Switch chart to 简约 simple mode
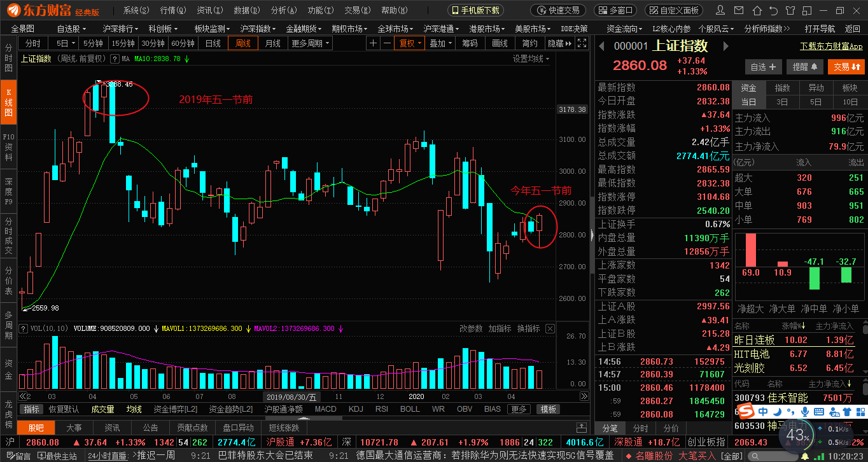The width and height of the screenshot is (868, 462). coord(529,43)
